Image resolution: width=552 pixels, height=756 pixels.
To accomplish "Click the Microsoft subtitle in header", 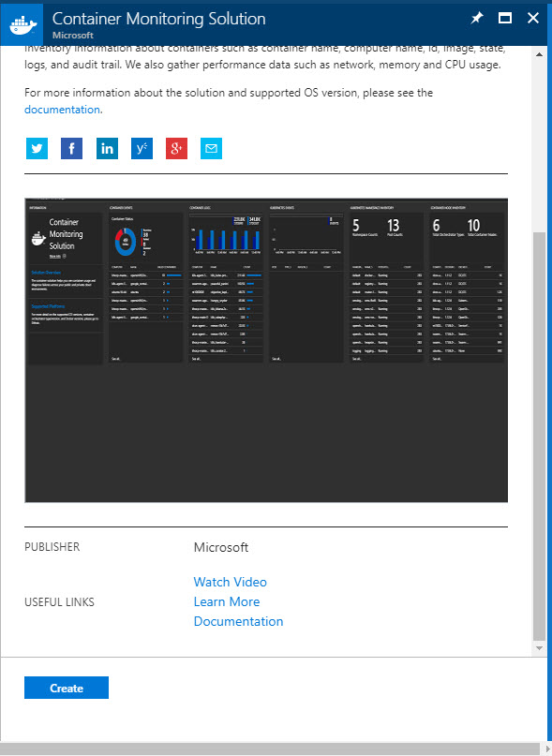I will (x=73, y=36).
